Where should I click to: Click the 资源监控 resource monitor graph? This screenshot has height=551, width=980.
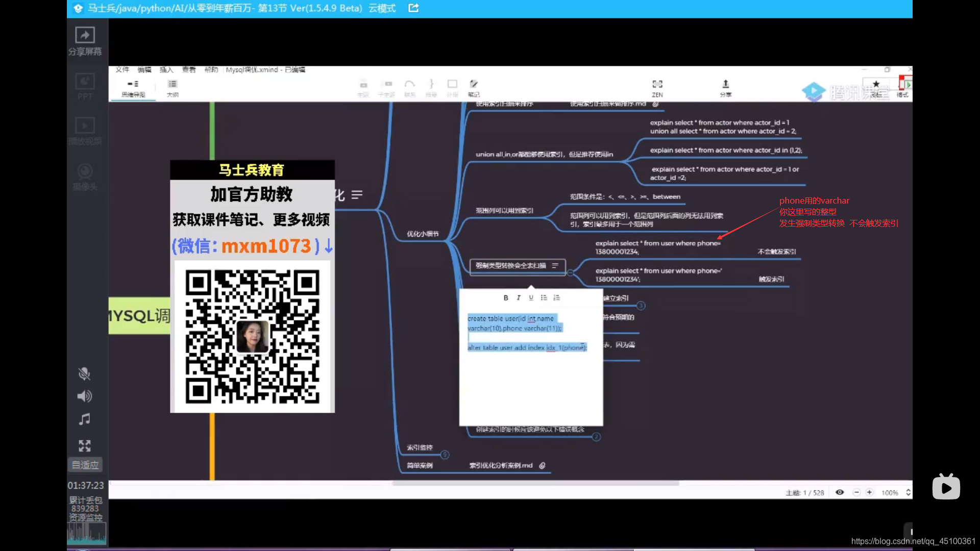(x=86, y=533)
